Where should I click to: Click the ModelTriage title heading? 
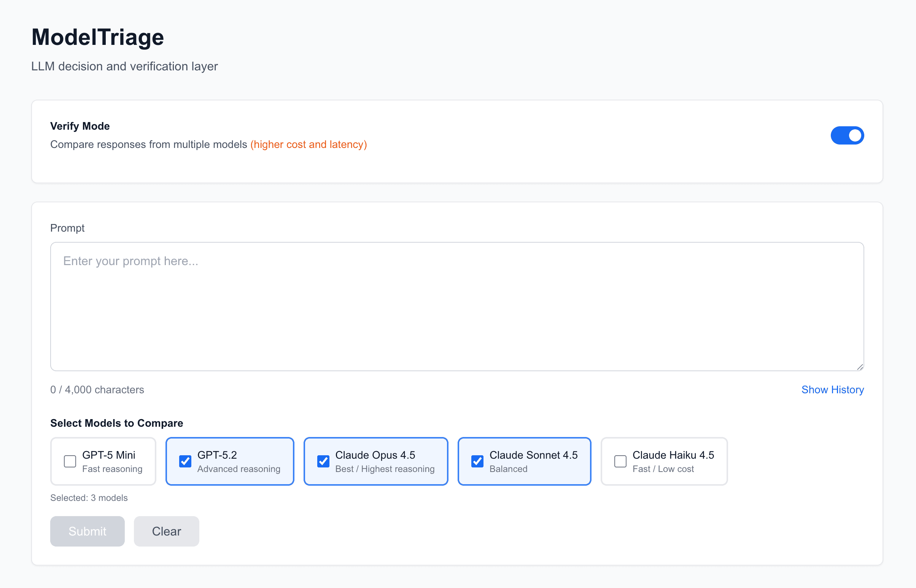pyautogui.click(x=97, y=37)
